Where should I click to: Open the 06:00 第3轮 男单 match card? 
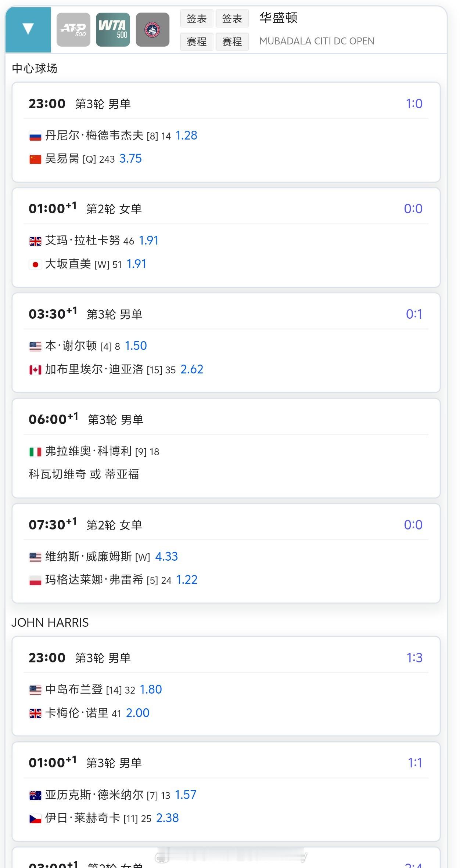[226, 448]
